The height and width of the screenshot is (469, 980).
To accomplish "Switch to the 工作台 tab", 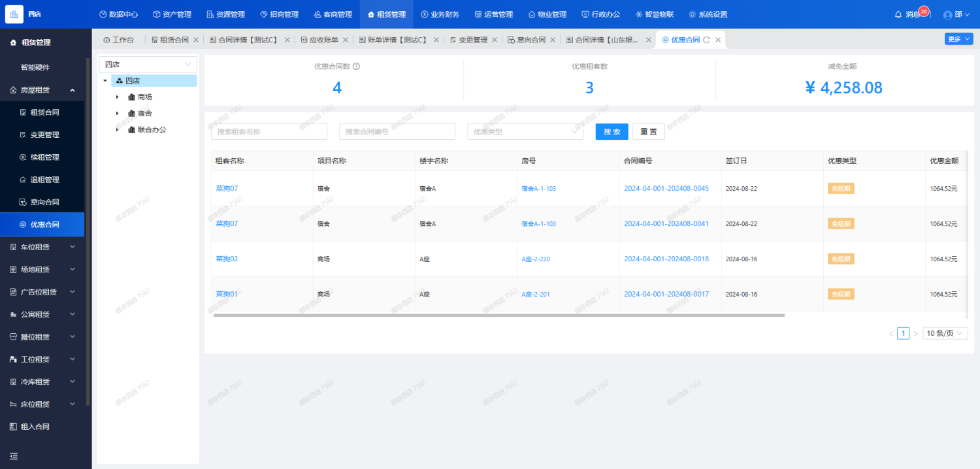I will click(118, 40).
